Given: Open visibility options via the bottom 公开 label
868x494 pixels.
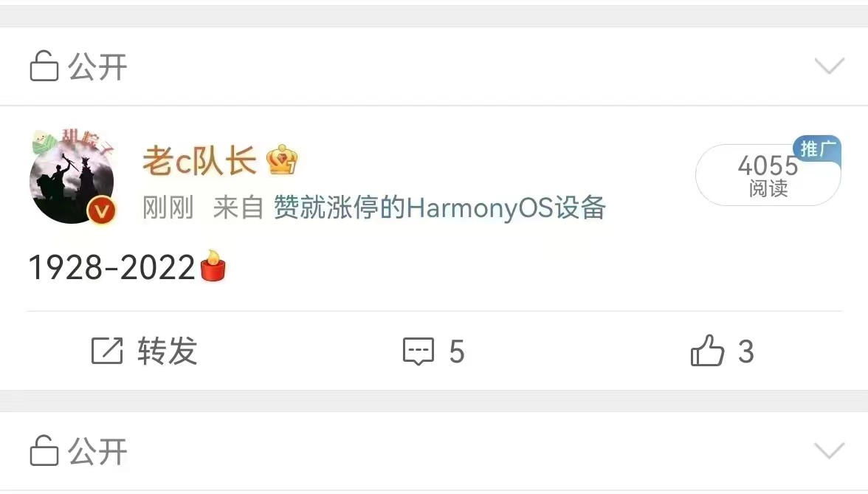Looking at the screenshot, I should point(97,451).
